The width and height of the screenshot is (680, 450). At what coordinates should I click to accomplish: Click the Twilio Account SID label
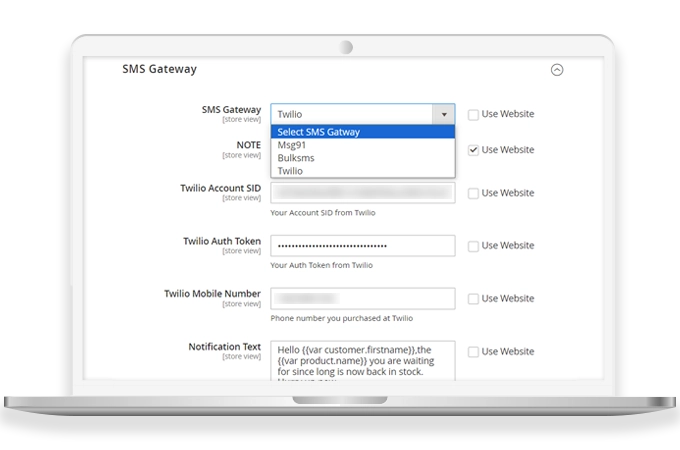click(x=221, y=188)
